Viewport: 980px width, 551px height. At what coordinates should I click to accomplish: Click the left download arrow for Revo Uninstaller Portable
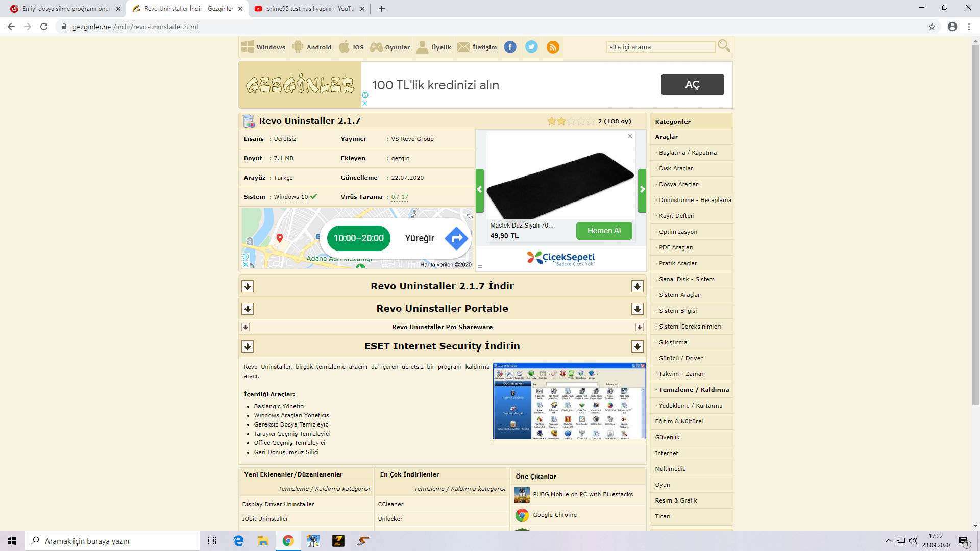(x=248, y=309)
